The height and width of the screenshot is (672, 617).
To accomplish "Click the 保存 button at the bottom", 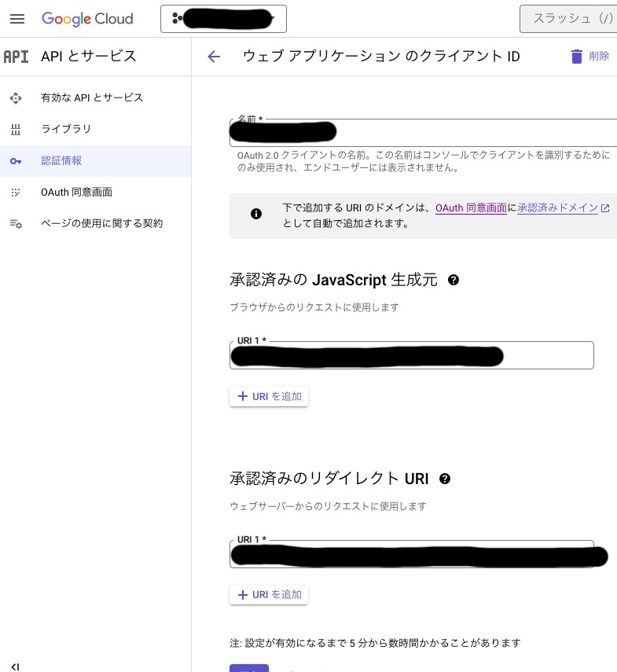I will coord(249,670).
